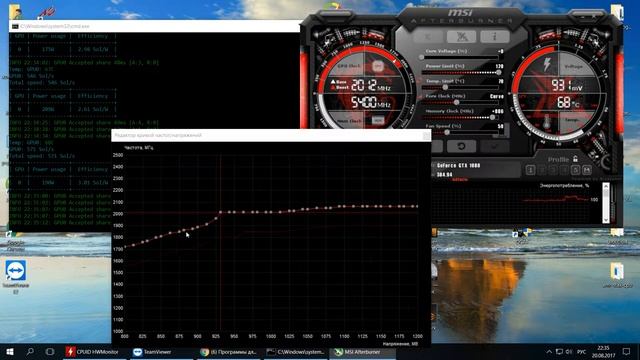Switch to TeamViewer in taskbar
The image size is (640, 360).
162,352
